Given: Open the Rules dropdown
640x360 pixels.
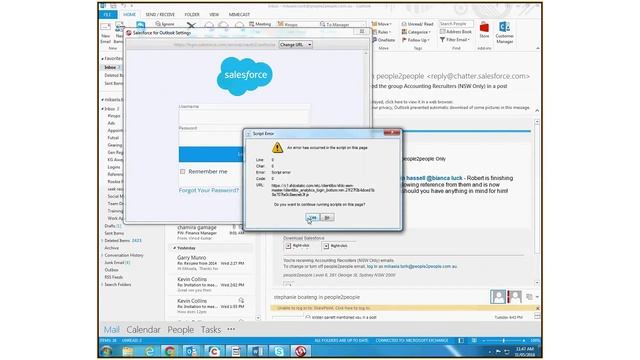Looking at the screenshot, I should 382,32.
